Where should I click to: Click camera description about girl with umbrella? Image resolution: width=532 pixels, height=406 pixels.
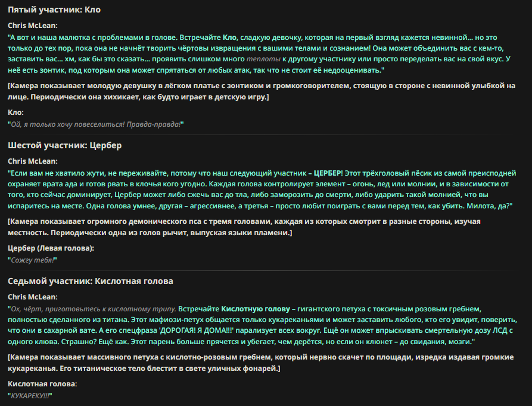point(262,91)
